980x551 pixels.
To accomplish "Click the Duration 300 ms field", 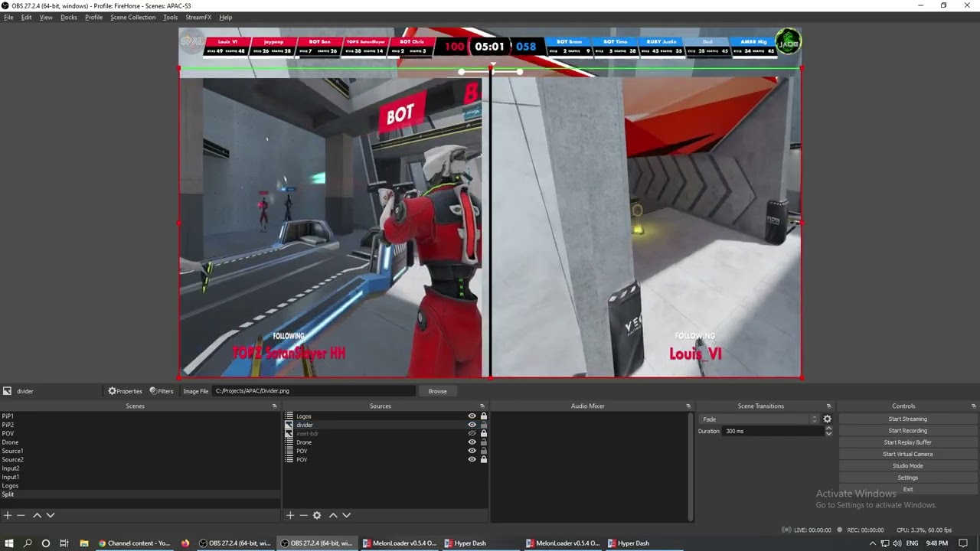I will tap(774, 431).
